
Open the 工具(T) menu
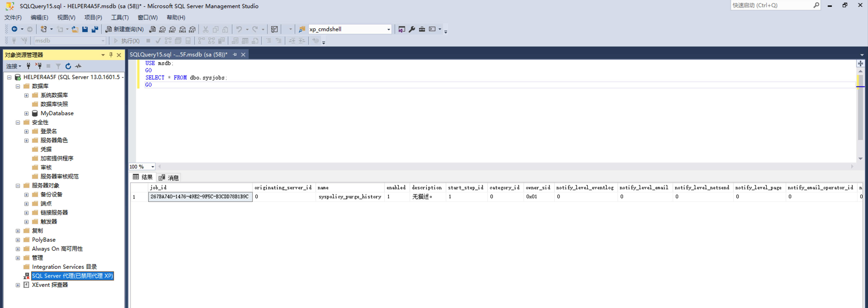point(120,18)
